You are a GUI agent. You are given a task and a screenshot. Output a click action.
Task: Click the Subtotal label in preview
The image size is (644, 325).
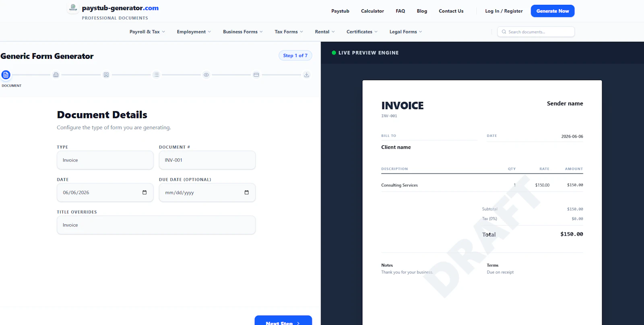click(x=490, y=209)
